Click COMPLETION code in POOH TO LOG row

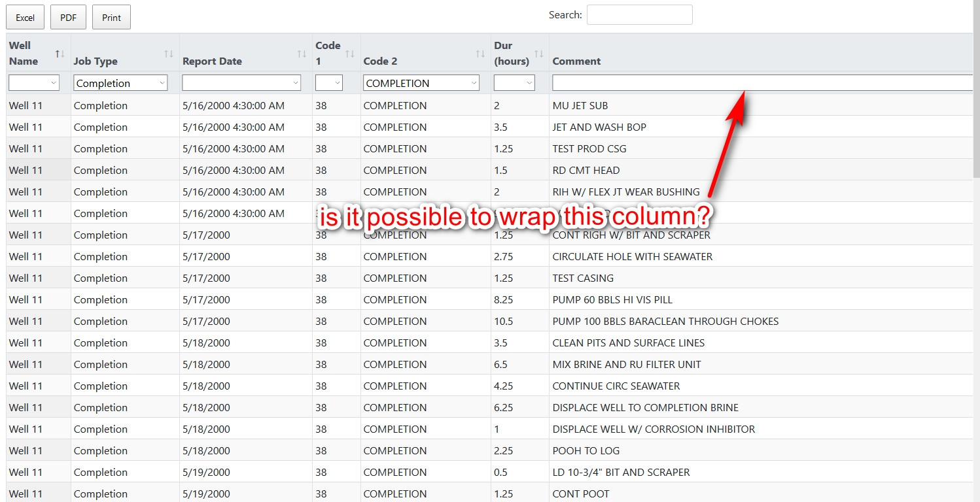click(x=395, y=450)
